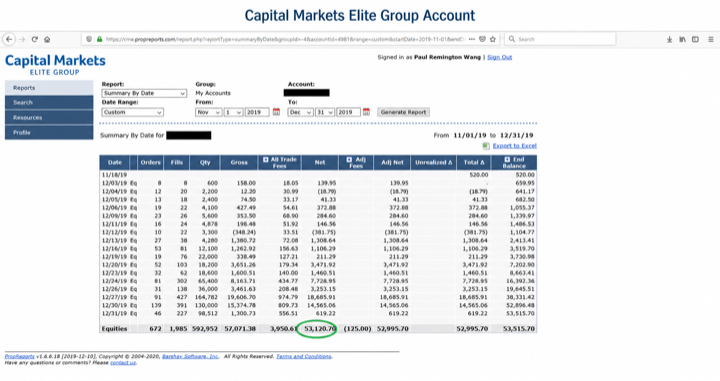This screenshot has height=381, width=720.
Task: Select the 12/27/19 date cell
Action: tap(114, 297)
